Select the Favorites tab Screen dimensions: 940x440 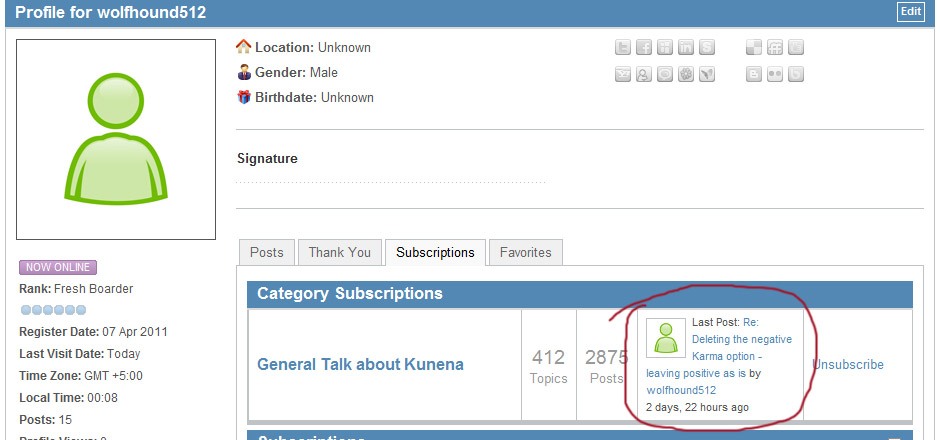coord(525,253)
